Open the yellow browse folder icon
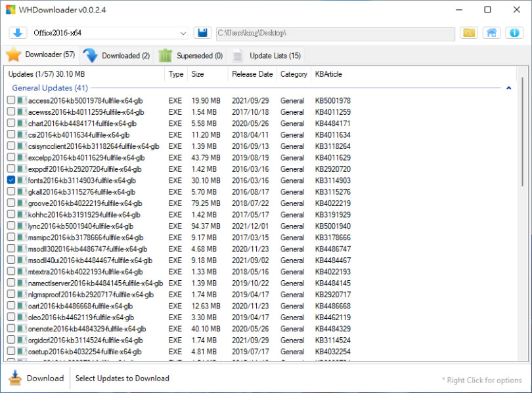The width and height of the screenshot is (532, 393). 469,33
